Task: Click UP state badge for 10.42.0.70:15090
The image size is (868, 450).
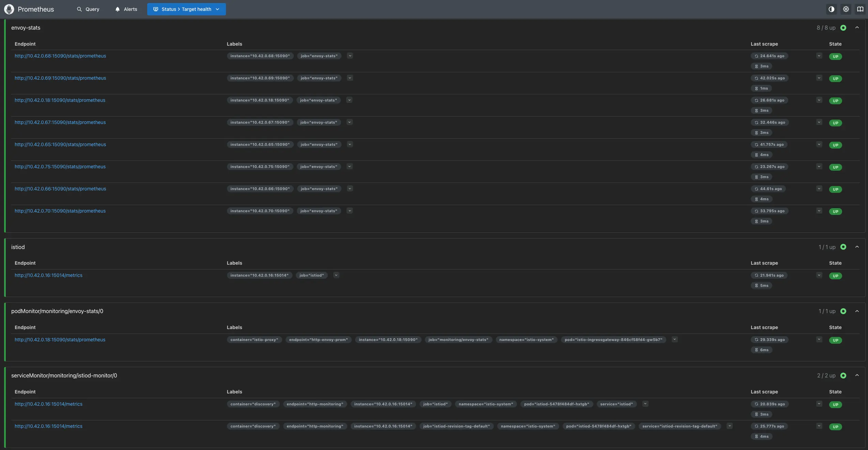Action: (835, 212)
